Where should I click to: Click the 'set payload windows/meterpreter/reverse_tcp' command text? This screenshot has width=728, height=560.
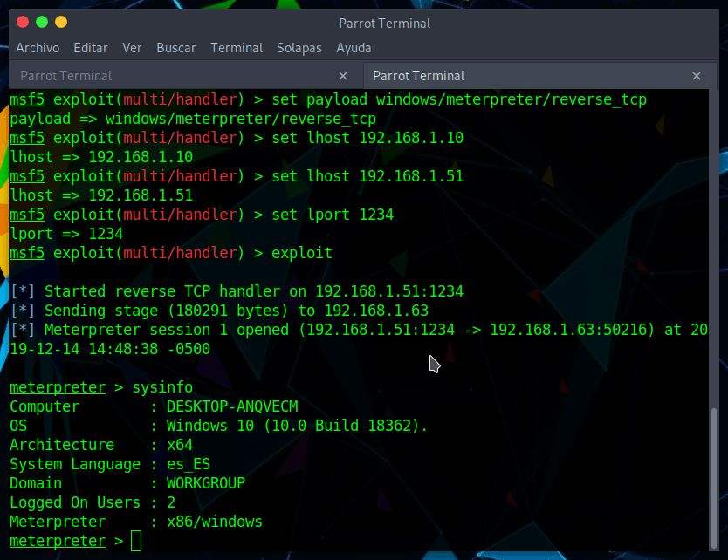459,99
